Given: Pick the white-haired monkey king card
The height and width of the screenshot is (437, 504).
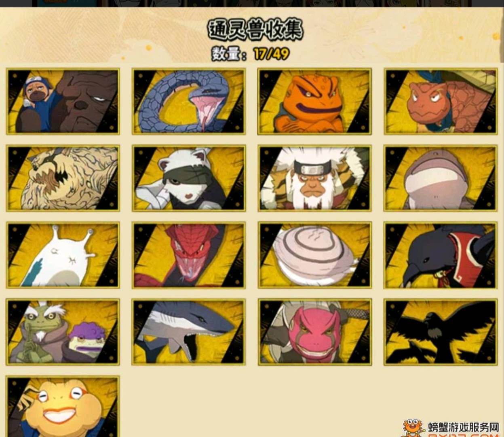Looking at the screenshot, I should 315,178.
